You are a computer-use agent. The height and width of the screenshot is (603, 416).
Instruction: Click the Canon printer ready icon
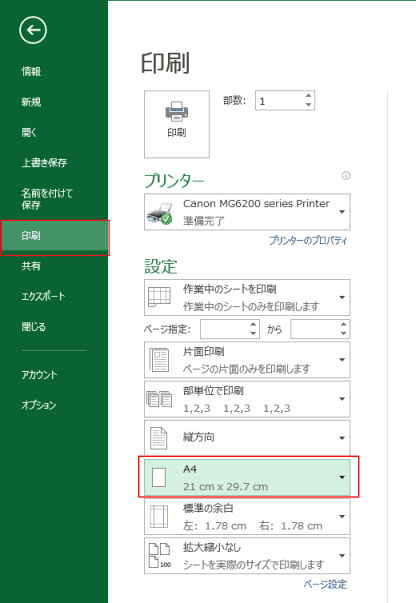coord(159,213)
